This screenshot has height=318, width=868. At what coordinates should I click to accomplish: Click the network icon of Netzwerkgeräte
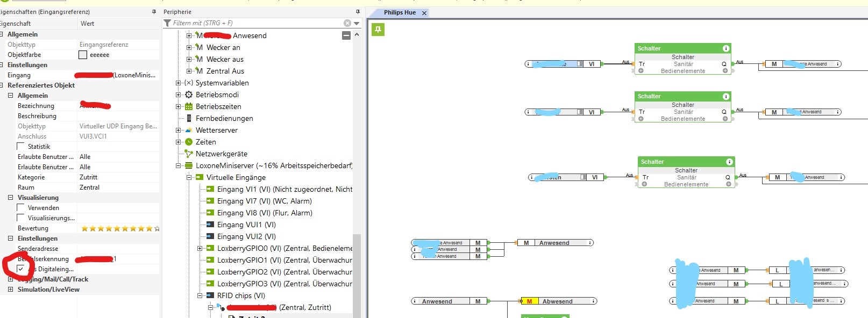click(189, 154)
